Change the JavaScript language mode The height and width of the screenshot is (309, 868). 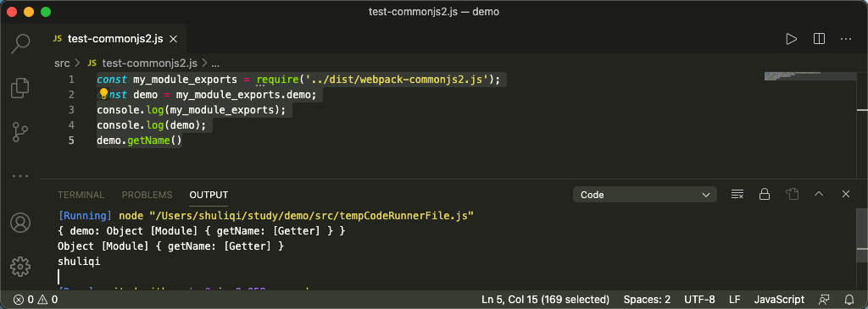click(x=780, y=300)
